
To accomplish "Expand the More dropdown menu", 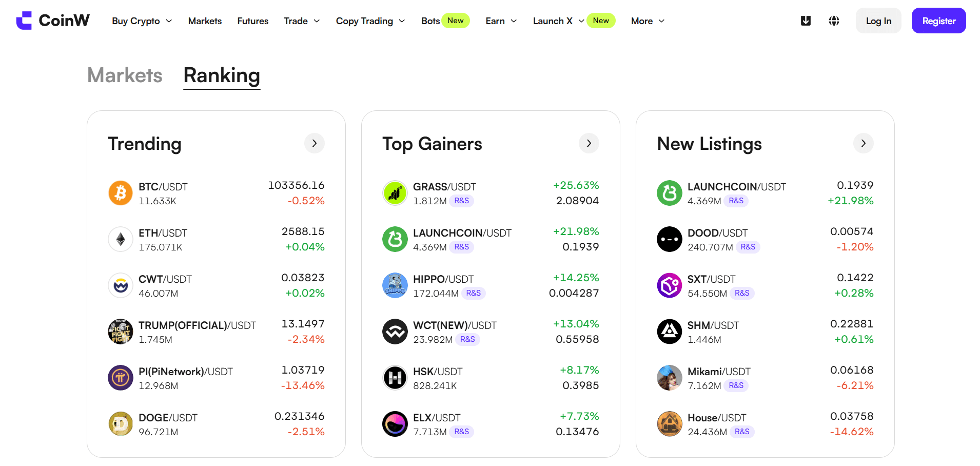I will click(x=648, y=21).
